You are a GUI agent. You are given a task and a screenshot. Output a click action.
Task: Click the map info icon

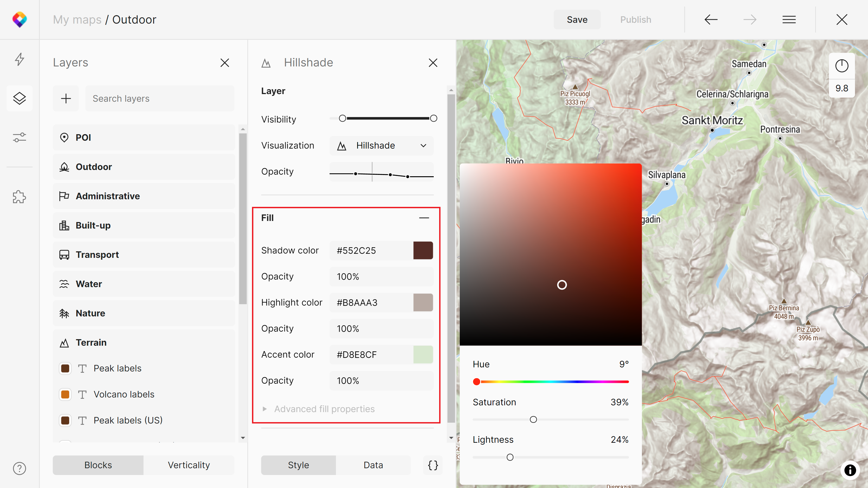point(850,470)
